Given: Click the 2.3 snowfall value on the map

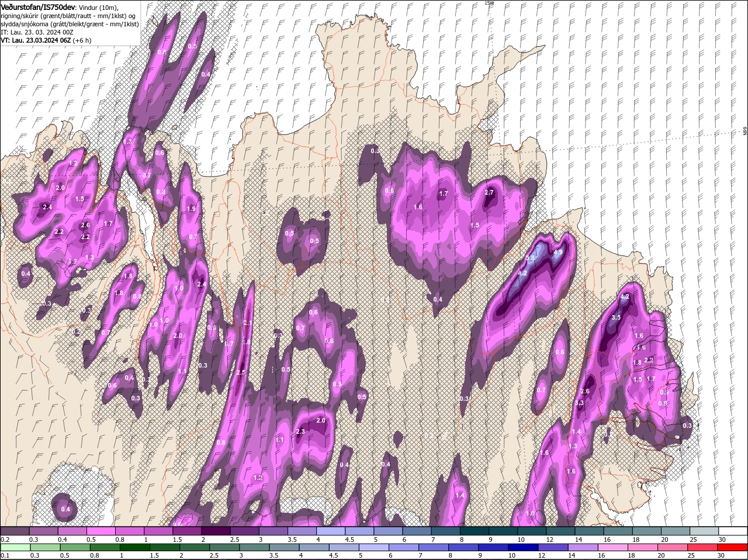Looking at the screenshot, I should pos(300,432).
